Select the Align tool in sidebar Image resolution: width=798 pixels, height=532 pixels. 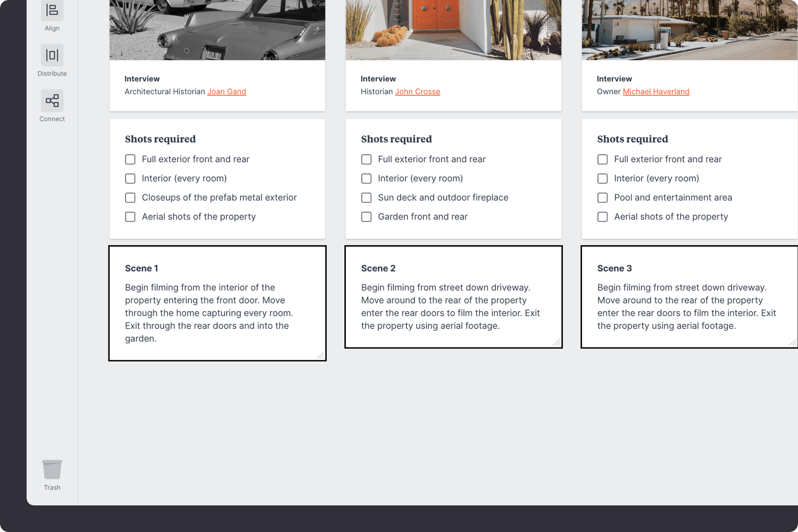[x=52, y=11]
